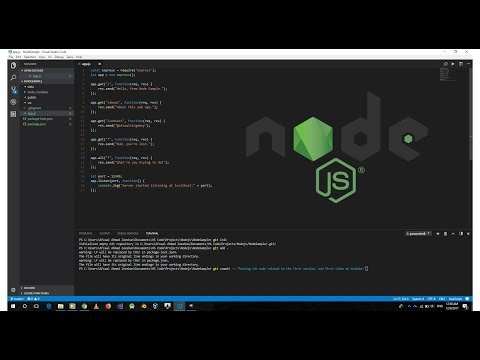Add a new terminal with the plus icon
This screenshot has width=480, height=360.
[438, 234]
